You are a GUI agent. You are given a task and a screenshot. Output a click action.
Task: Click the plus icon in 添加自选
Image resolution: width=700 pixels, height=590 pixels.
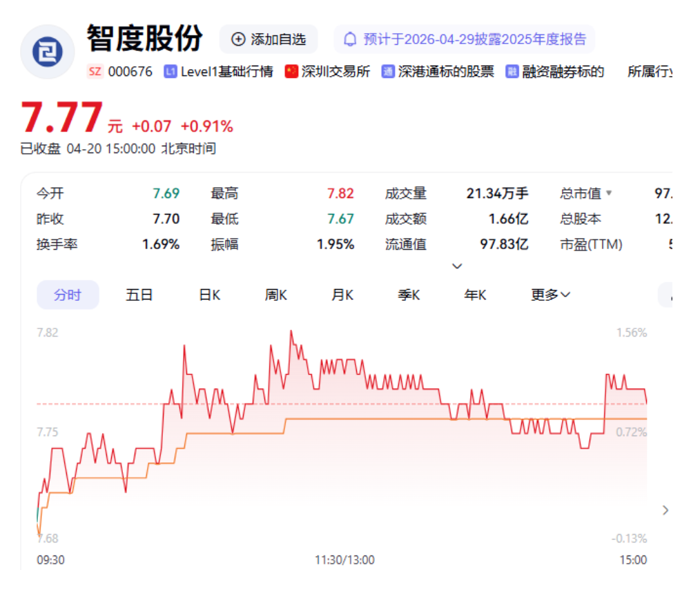[x=238, y=39]
